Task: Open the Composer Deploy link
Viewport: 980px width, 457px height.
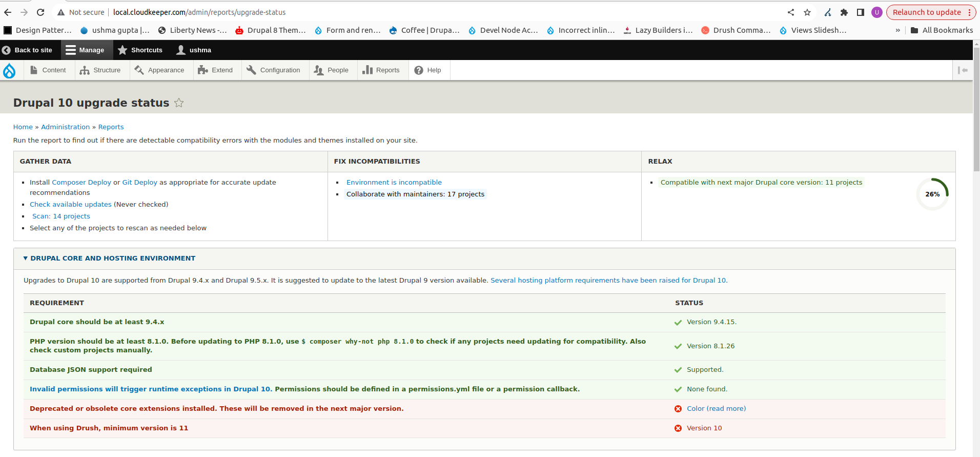Action: pyautogui.click(x=81, y=182)
